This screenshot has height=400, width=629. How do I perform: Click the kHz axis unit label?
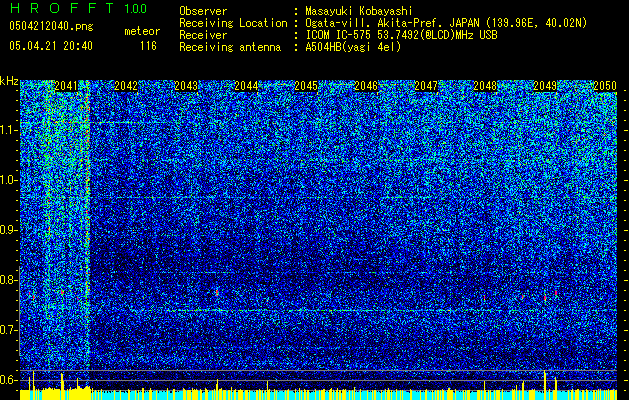pyautogui.click(x=9, y=81)
